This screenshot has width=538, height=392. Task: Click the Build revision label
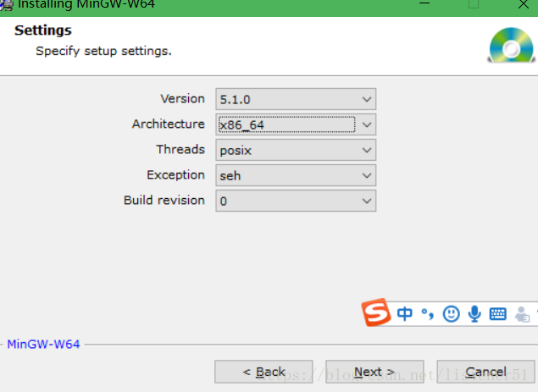point(164,201)
